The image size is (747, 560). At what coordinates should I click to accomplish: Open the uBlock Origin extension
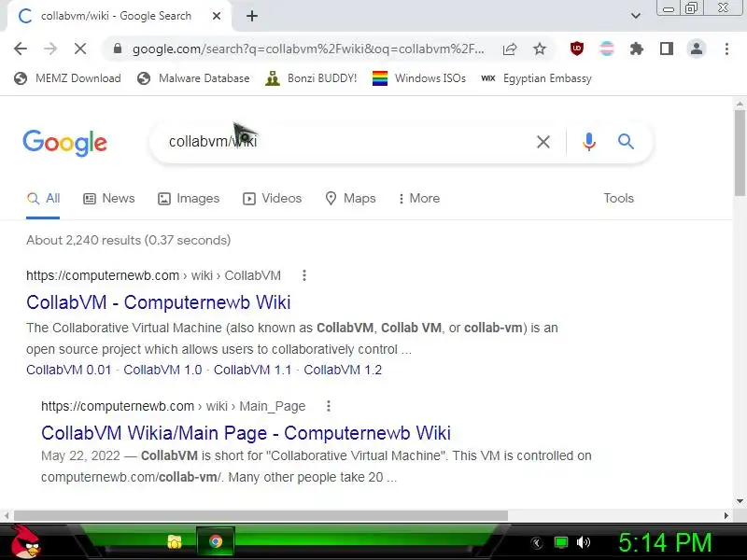coord(577,49)
